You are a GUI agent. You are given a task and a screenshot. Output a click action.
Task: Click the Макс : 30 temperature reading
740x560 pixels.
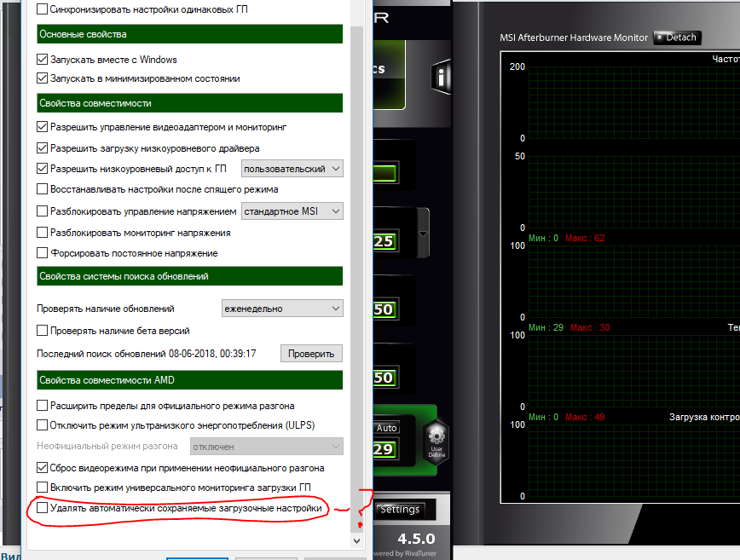pos(590,327)
